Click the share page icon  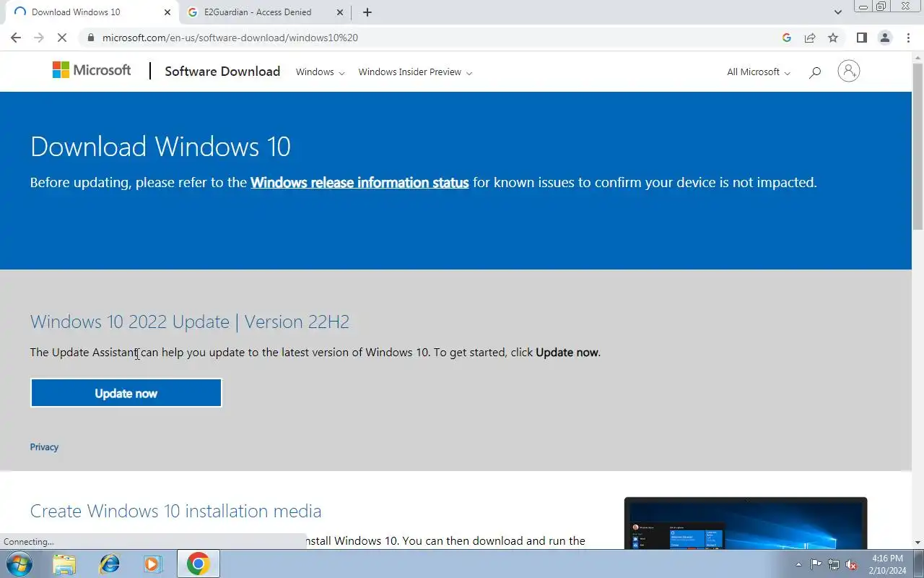[x=810, y=38]
